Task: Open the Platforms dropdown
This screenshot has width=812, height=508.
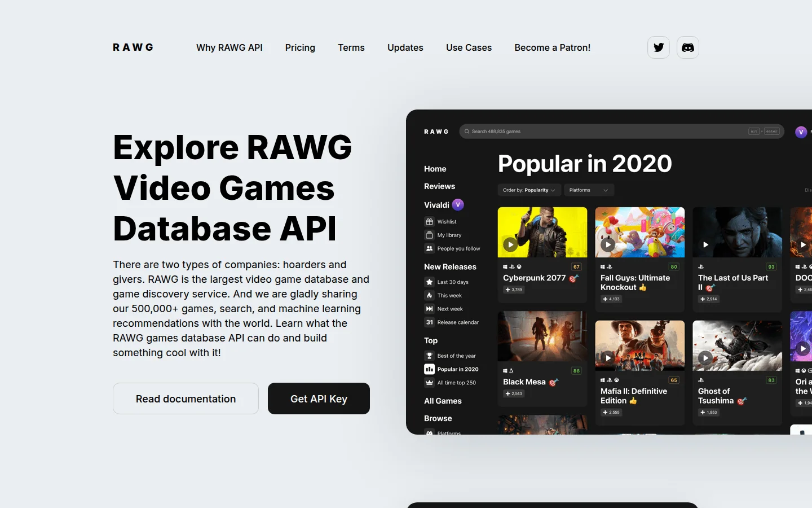Action: (x=589, y=190)
